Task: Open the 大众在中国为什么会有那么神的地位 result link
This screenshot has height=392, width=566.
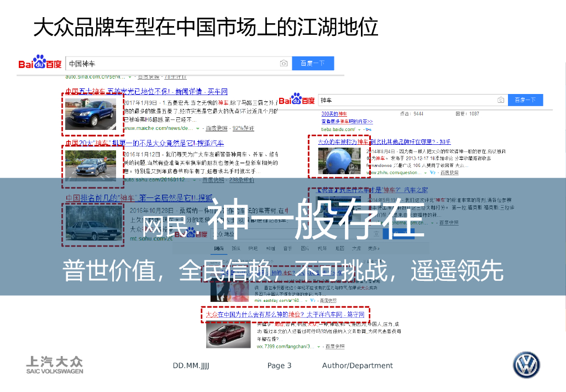Action: pyautogui.click(x=285, y=315)
